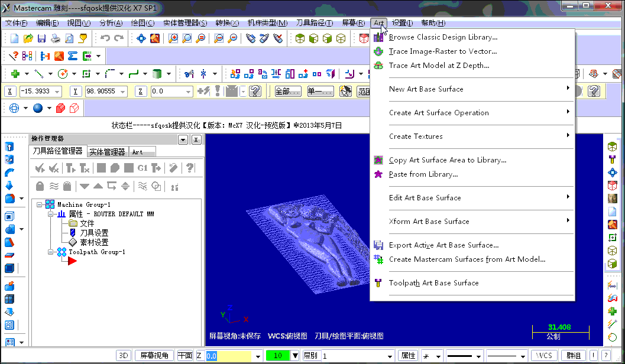Collapse the 属性 ROUTER DEFAULT MM node
This screenshot has width=625, height=364.
pos(51,214)
